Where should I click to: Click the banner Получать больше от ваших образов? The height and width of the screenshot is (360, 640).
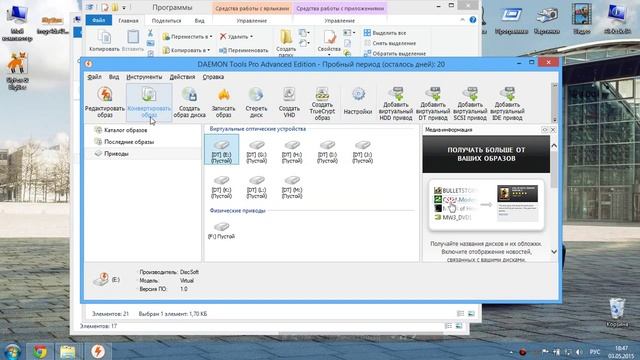pyautogui.click(x=486, y=154)
